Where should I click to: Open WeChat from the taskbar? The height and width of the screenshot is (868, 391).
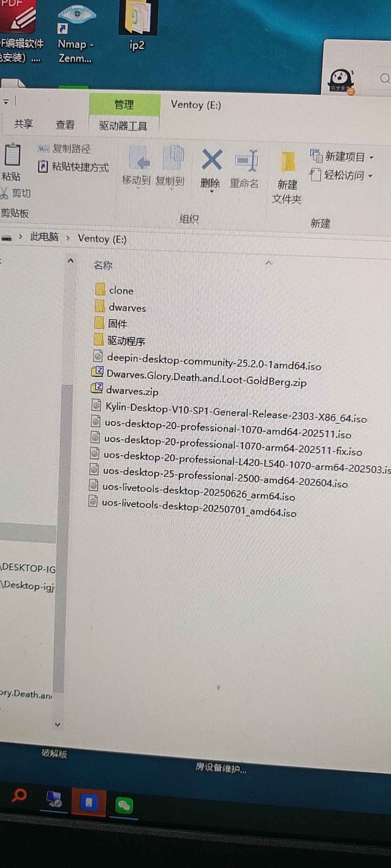(124, 806)
